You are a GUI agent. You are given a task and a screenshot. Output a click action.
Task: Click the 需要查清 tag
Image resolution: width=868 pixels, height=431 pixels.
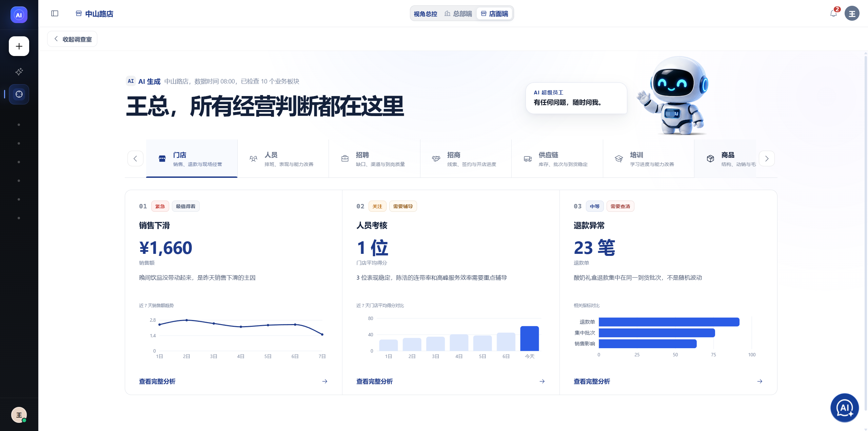point(620,206)
